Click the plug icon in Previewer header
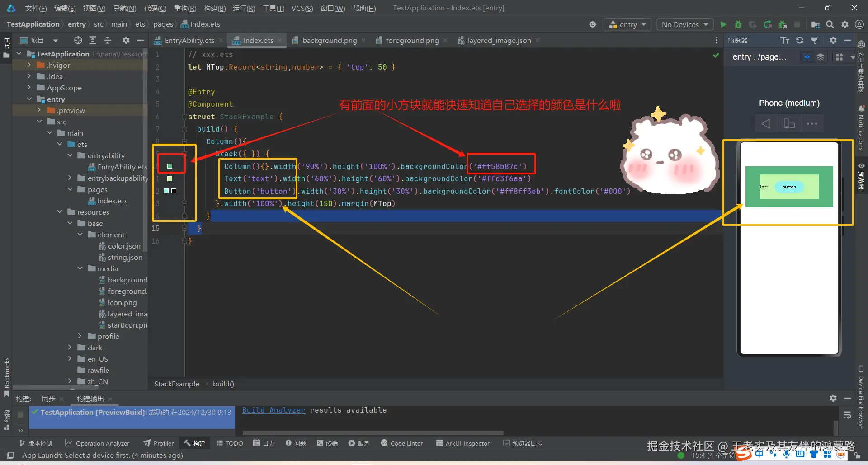 click(815, 40)
